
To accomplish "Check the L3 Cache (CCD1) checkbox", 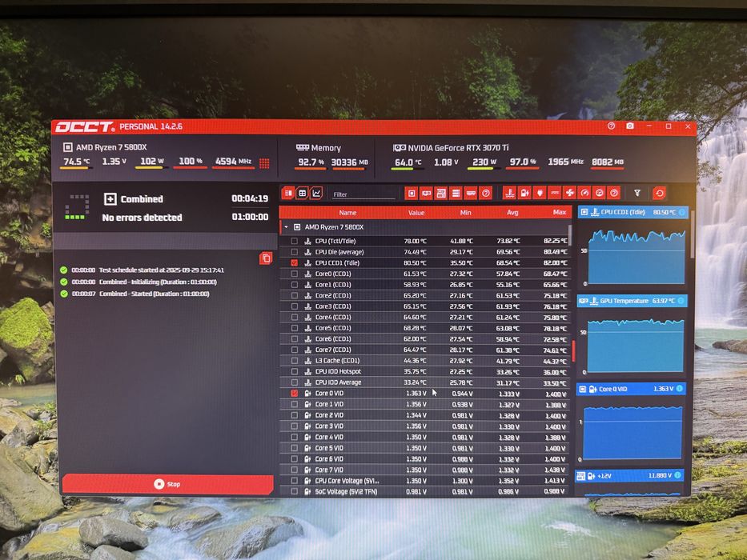I will click(x=295, y=361).
